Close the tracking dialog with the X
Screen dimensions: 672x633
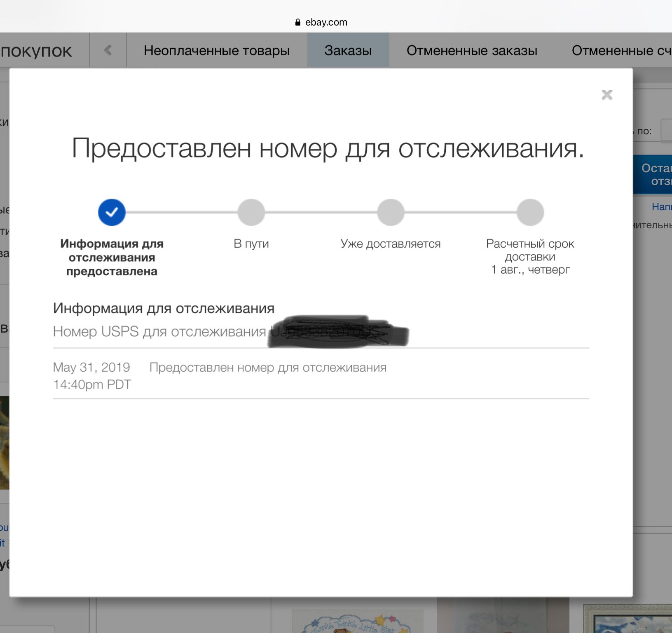pyautogui.click(x=607, y=95)
